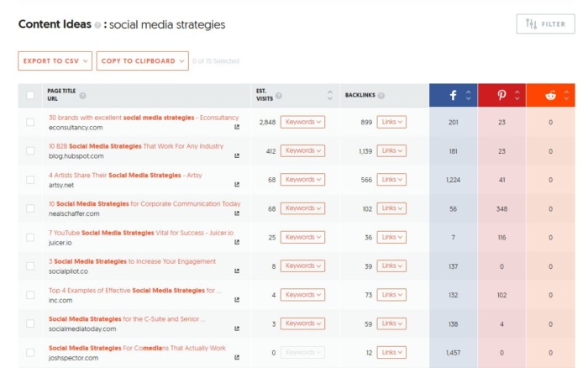
Task: Sort by Pinterest shares column
Action: 517,95
